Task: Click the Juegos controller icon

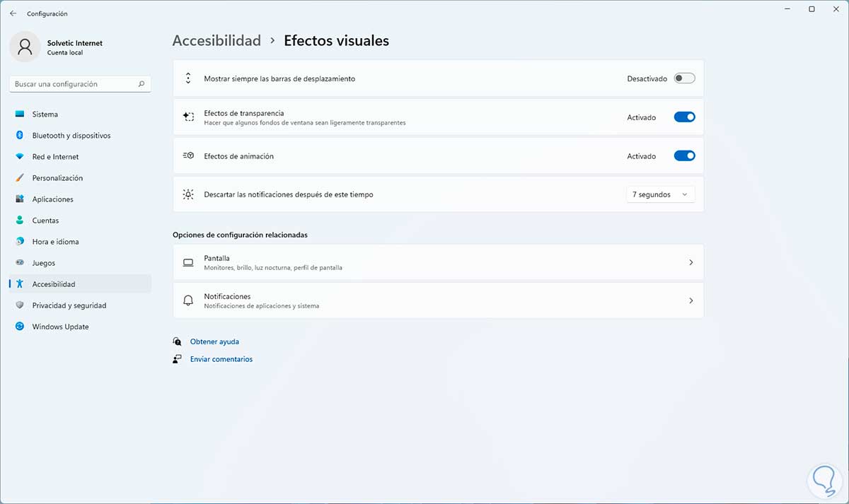Action: [x=20, y=263]
